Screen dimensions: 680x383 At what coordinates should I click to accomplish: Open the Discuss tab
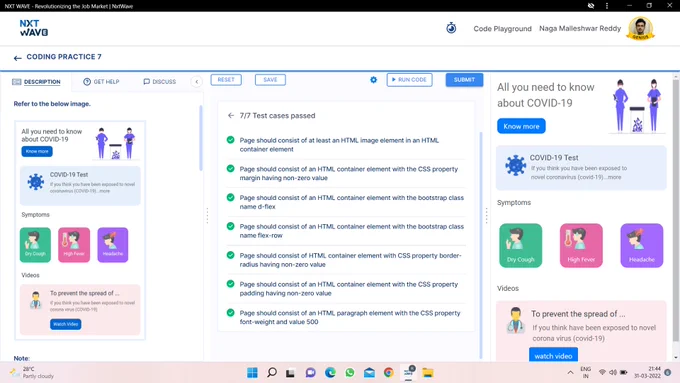point(160,82)
